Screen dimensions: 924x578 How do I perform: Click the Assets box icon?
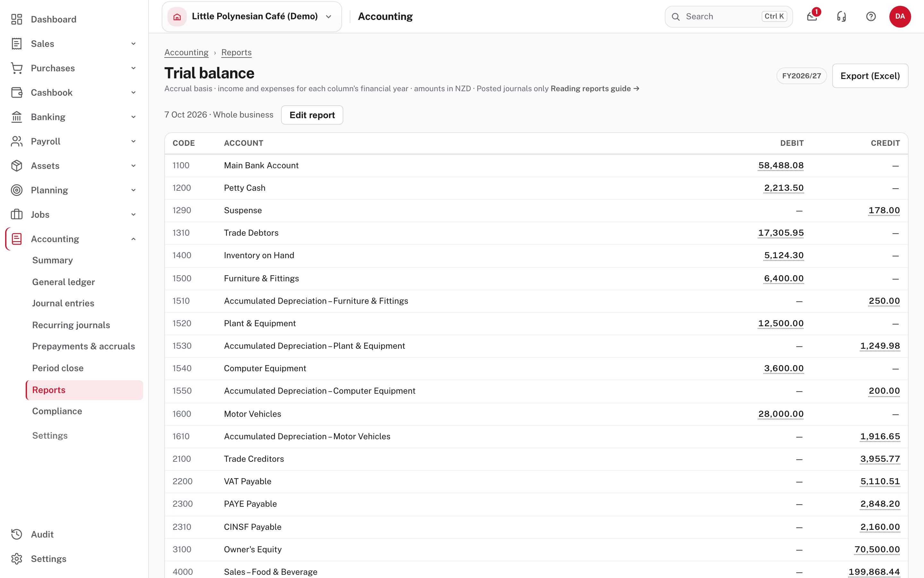[16, 166]
